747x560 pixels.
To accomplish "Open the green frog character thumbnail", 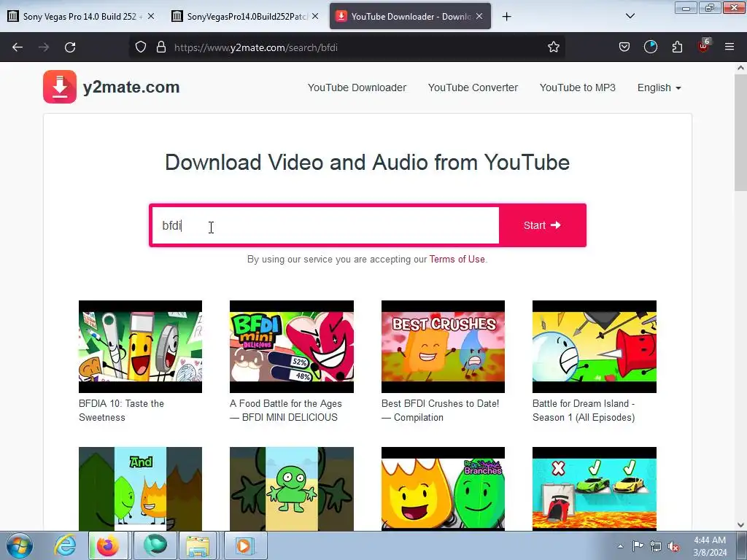I will [x=292, y=489].
